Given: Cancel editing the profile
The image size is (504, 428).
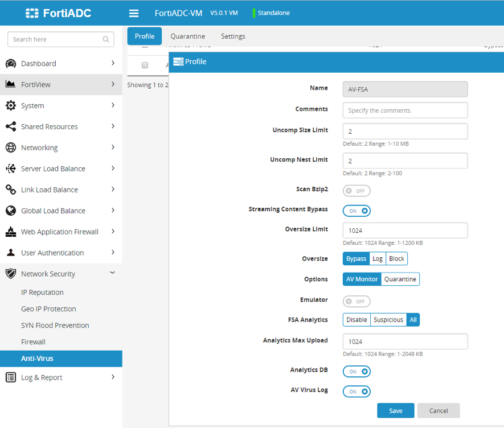Looking at the screenshot, I should 439,410.
